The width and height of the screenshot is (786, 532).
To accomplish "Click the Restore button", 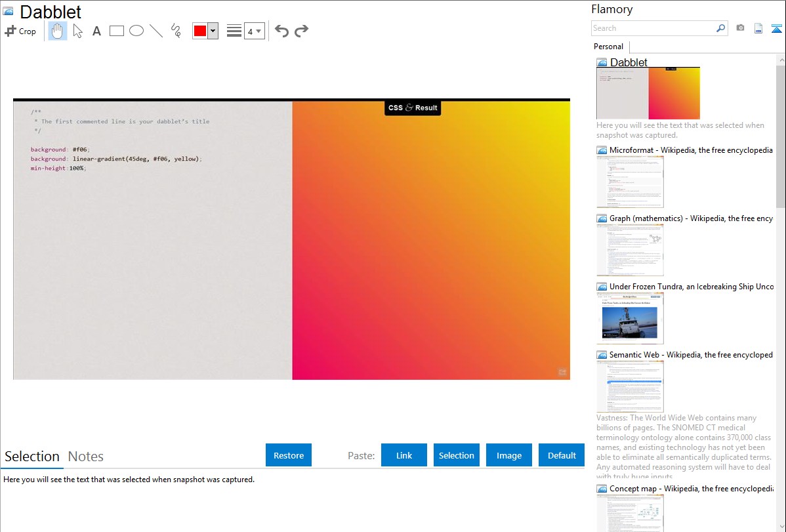I will click(x=289, y=455).
